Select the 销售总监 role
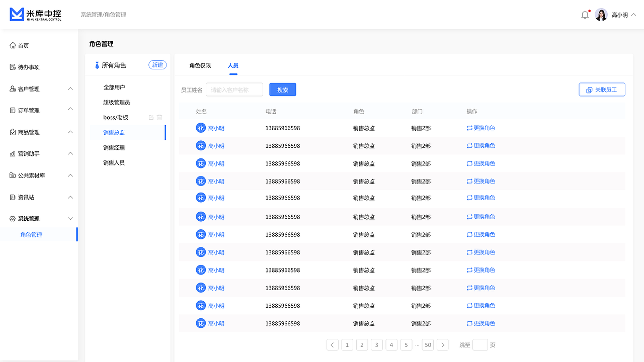The height and width of the screenshot is (362, 644). point(114,133)
